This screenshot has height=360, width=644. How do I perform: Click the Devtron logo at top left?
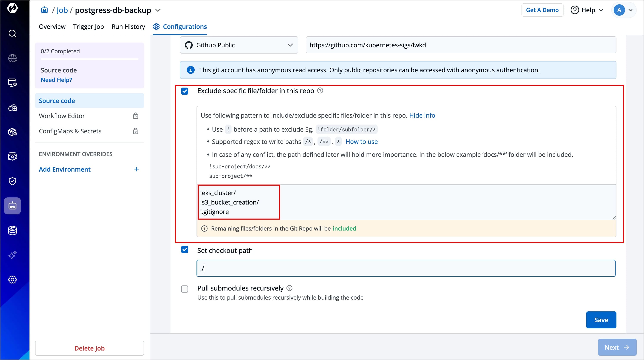(12, 8)
